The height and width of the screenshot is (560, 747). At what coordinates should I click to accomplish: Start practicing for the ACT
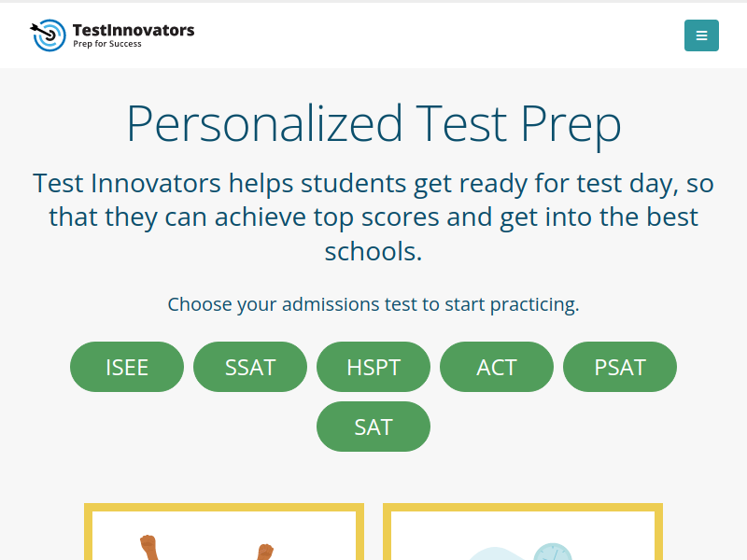click(x=497, y=367)
